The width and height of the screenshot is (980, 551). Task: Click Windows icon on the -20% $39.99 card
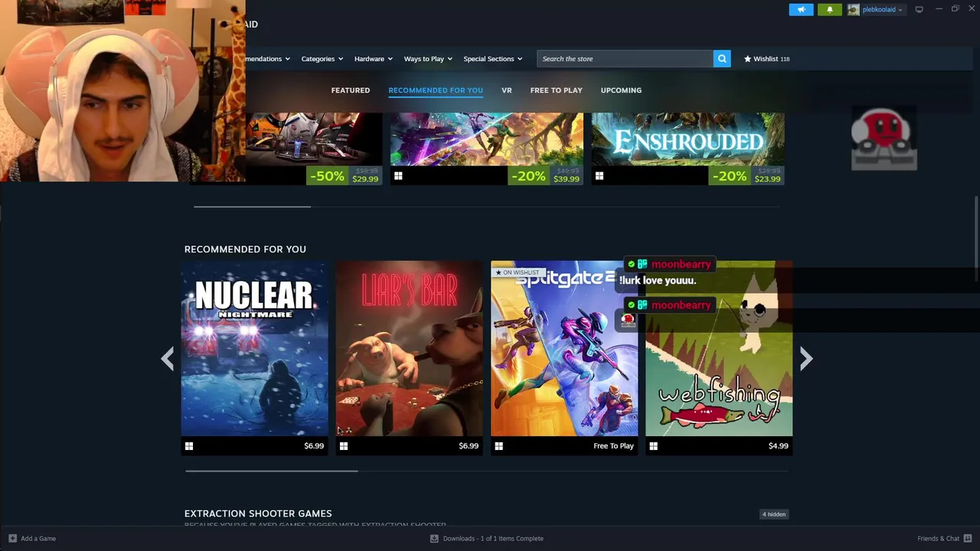(x=398, y=176)
